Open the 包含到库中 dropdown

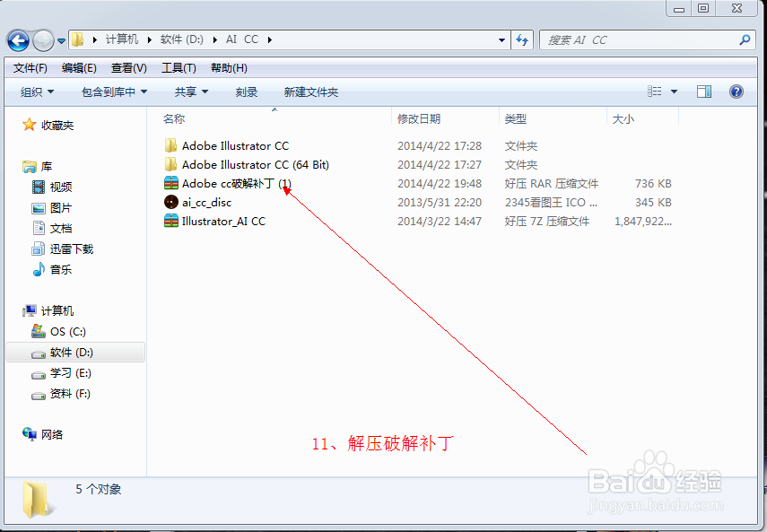tap(115, 92)
